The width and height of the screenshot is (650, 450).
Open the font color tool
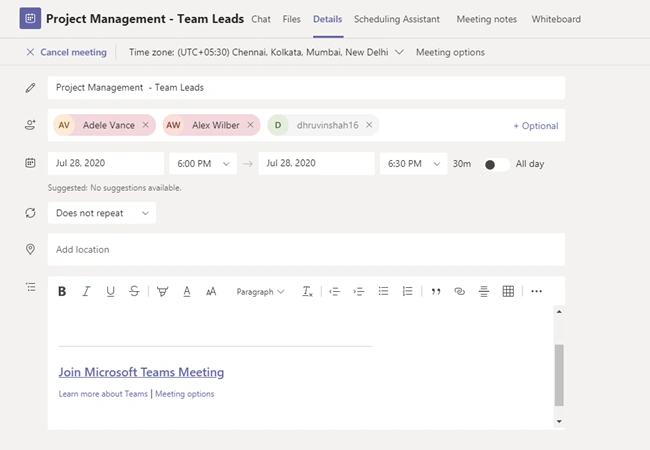(187, 292)
